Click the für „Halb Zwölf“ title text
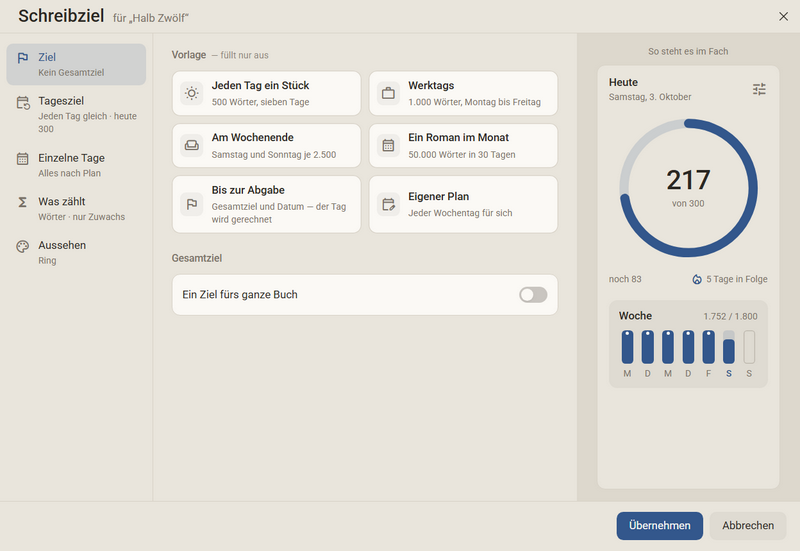Screen dimensions: 800x551 pos(151,18)
